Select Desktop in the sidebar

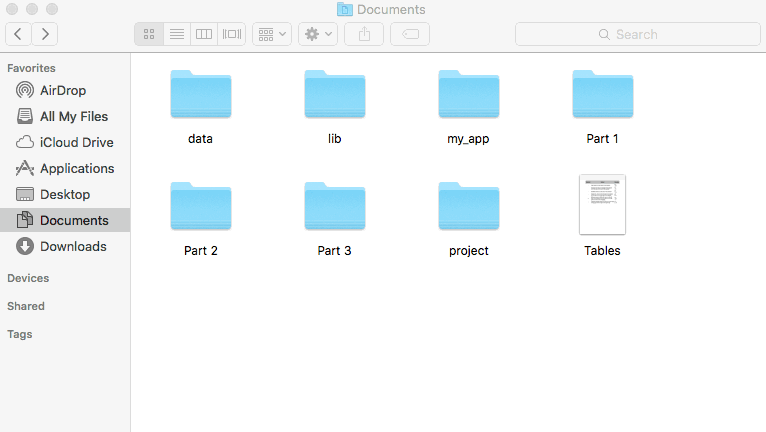tap(65, 194)
